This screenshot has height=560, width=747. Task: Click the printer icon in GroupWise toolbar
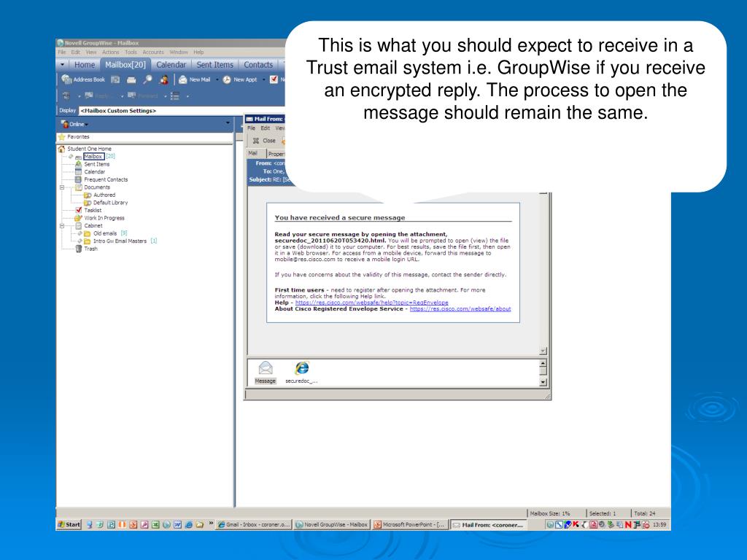tap(131, 79)
